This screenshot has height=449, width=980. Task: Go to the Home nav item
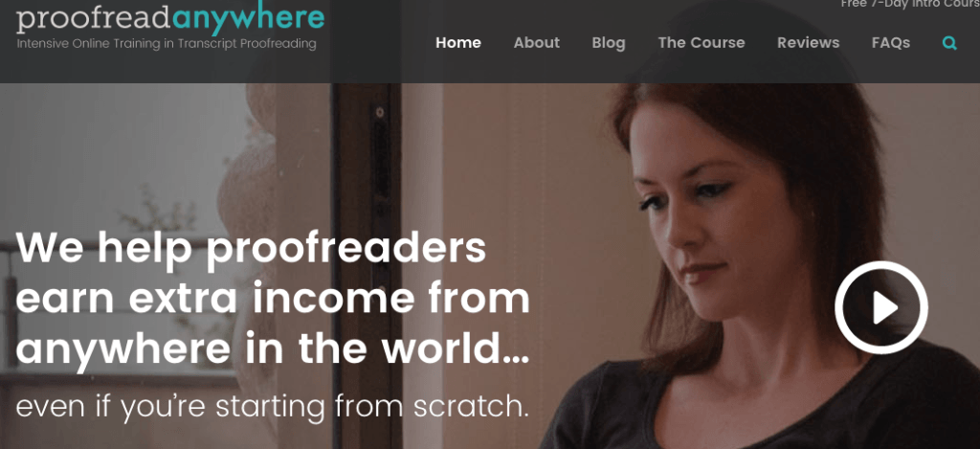pyautogui.click(x=458, y=42)
